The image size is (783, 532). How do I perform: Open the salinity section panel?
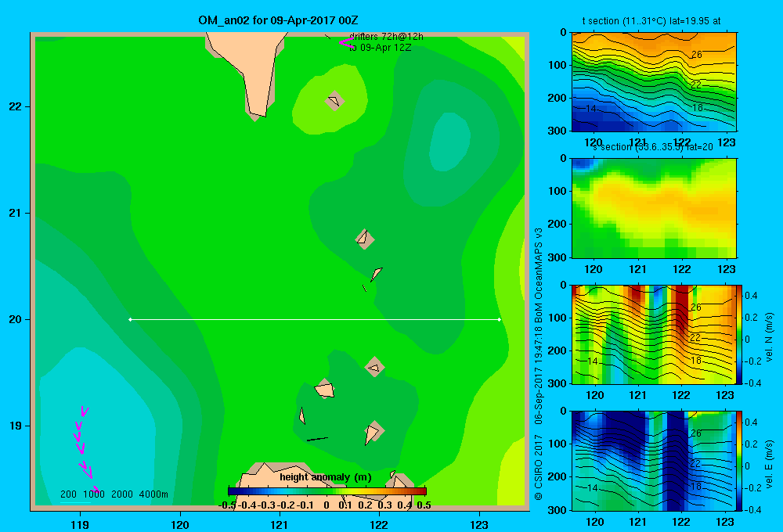(654, 208)
